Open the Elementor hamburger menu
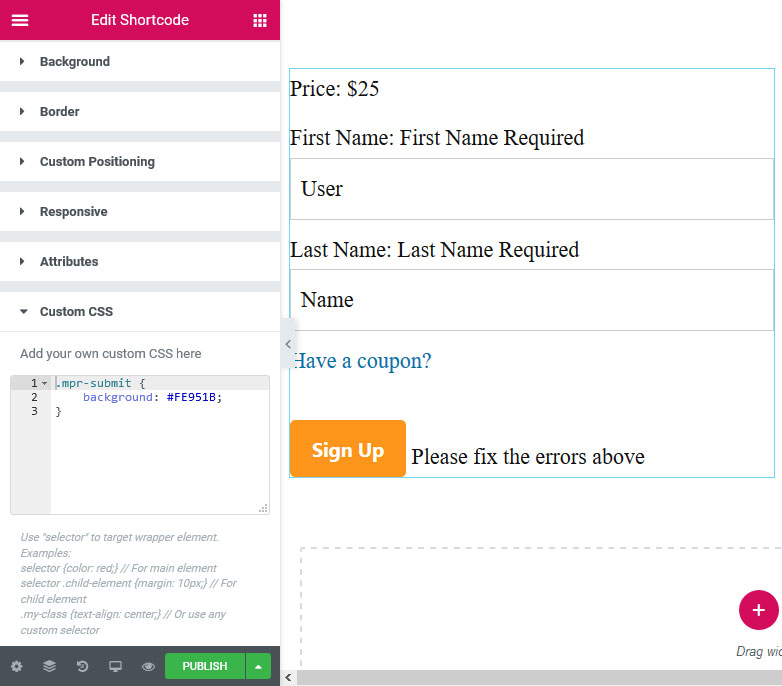This screenshot has width=782, height=686. click(20, 20)
